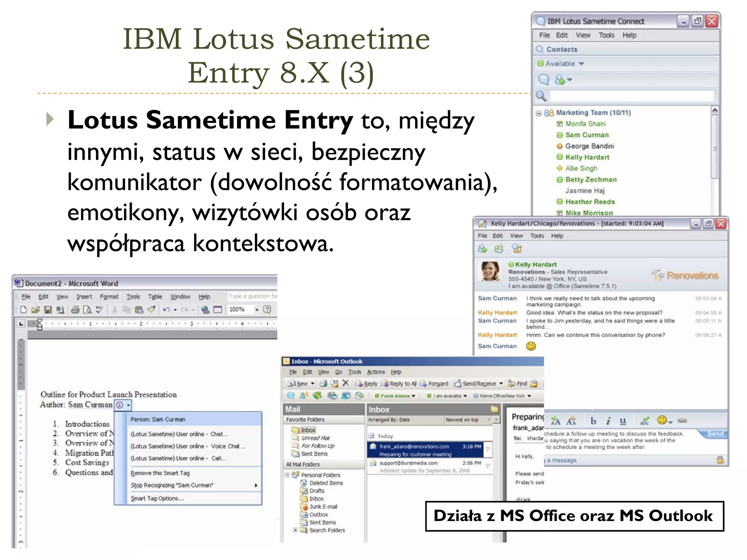Viewport: 747px width, 560px height.
Task: Open the Insert menu in Microsoft Word
Action: 84,297
